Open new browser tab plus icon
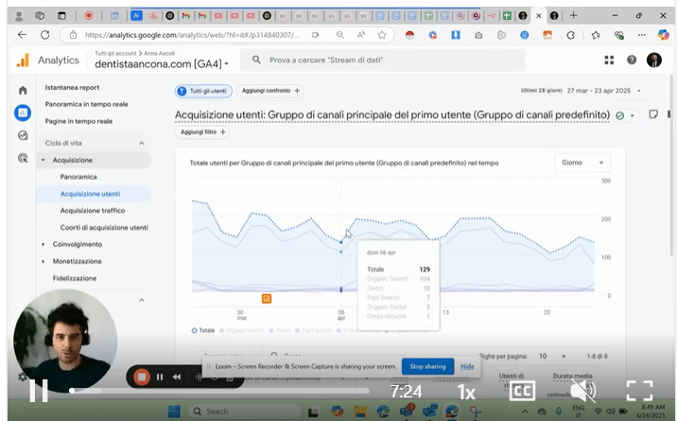Screen dimensions: 677x421 click(573, 16)
